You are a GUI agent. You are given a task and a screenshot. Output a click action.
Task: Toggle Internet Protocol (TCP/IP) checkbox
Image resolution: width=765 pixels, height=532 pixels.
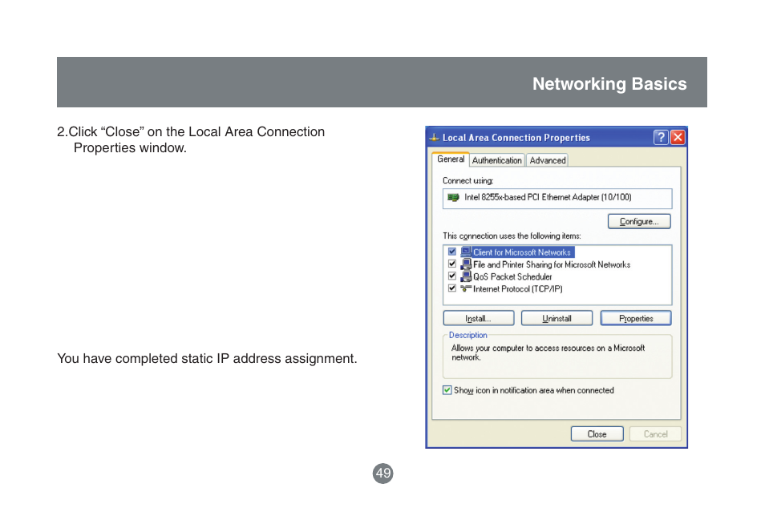point(452,288)
